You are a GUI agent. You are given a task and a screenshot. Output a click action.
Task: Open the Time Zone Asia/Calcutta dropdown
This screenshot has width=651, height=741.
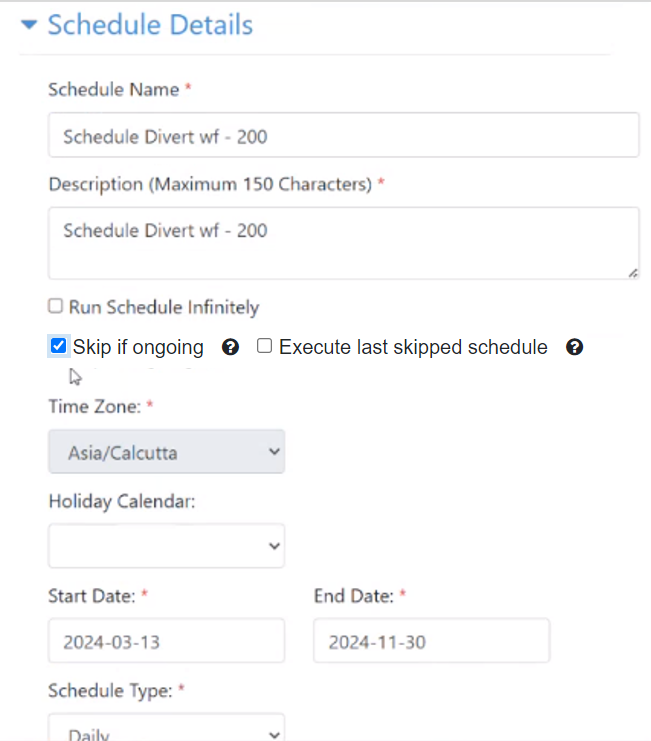[x=166, y=451]
